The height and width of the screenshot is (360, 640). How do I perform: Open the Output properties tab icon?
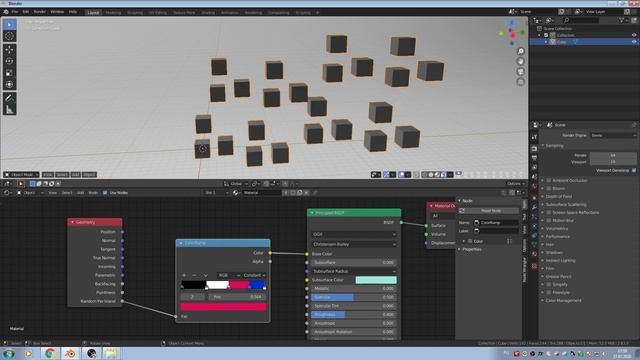(x=534, y=158)
